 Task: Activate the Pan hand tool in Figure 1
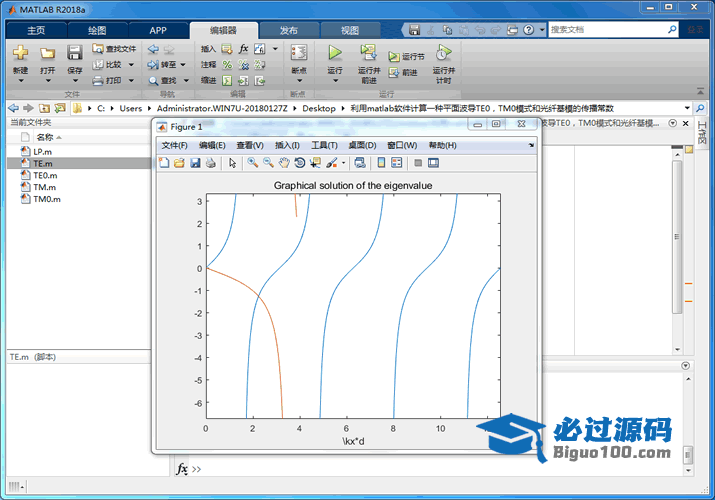[x=284, y=162]
